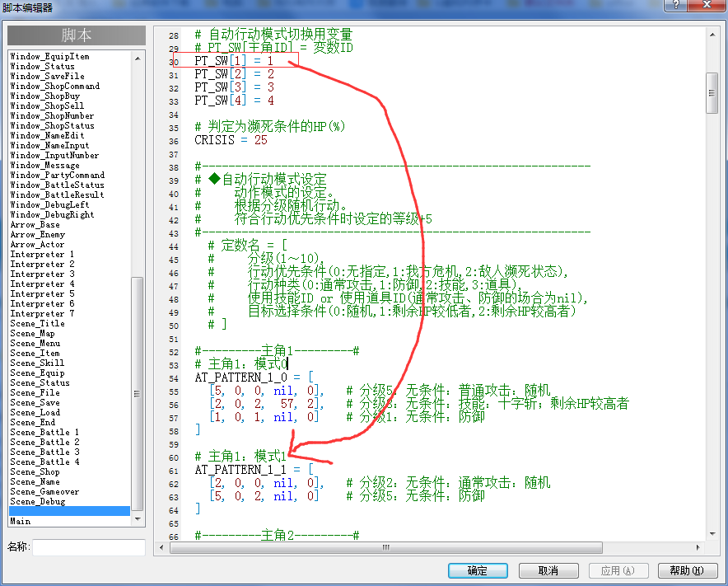Image resolution: width=728 pixels, height=586 pixels.
Task: Select the Scene_Debug script
Action: click(38, 501)
